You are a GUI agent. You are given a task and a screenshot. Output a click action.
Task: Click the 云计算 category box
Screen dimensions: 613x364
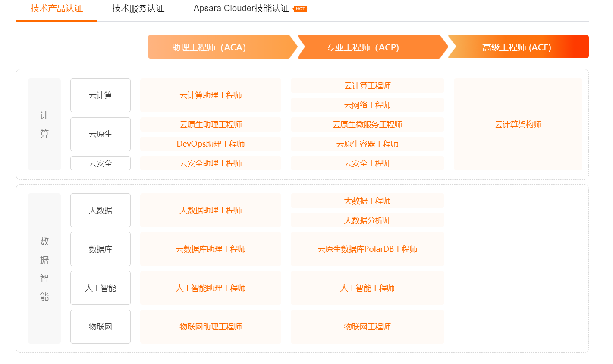tap(101, 95)
